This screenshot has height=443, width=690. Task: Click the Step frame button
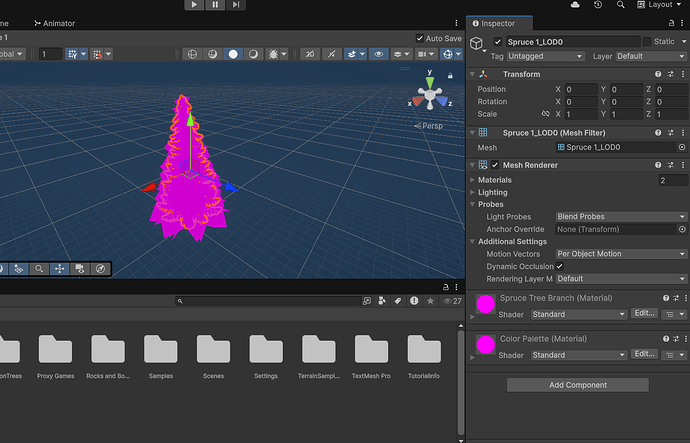tap(236, 4)
